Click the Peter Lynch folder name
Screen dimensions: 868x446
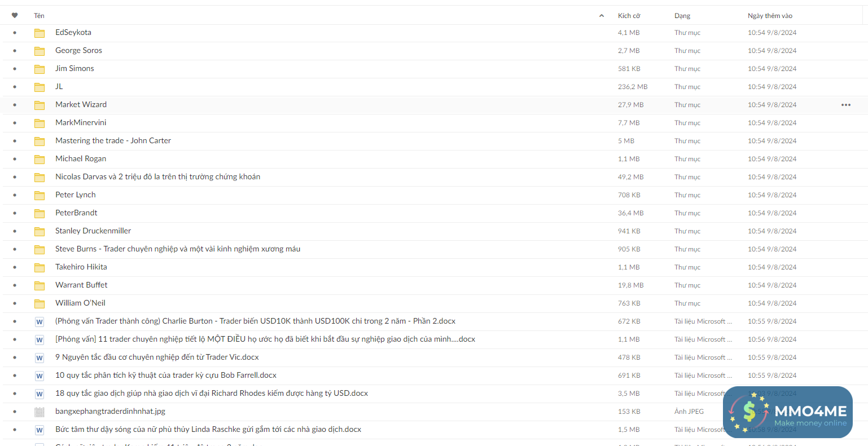76,195
